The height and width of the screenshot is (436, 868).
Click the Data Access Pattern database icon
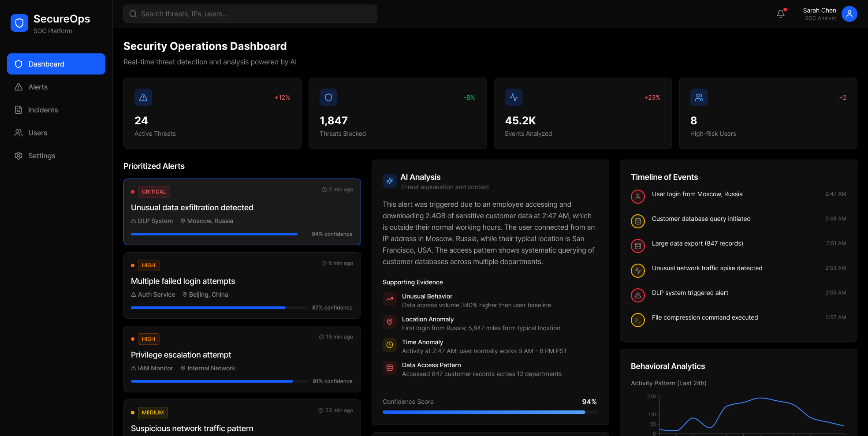tap(390, 368)
